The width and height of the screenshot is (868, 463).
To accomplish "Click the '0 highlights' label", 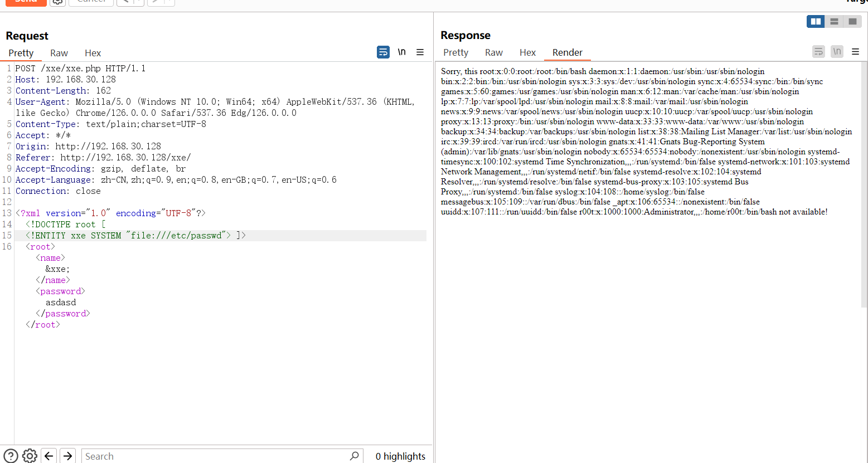I will click(400, 456).
